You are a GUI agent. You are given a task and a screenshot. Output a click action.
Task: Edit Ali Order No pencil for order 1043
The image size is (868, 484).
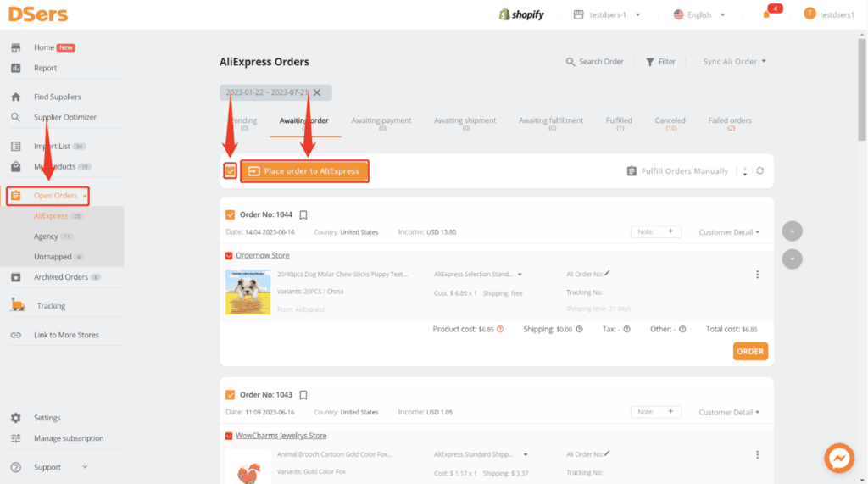(x=607, y=453)
